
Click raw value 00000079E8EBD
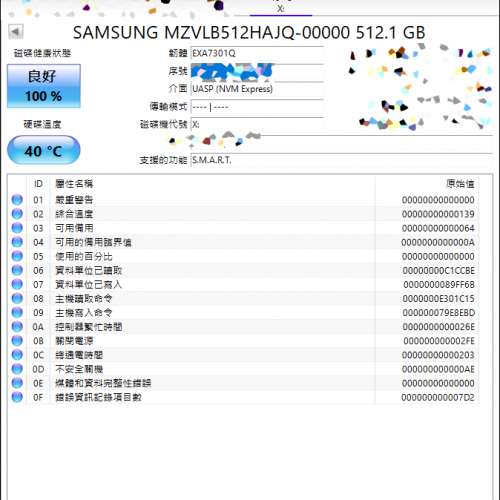click(438, 313)
